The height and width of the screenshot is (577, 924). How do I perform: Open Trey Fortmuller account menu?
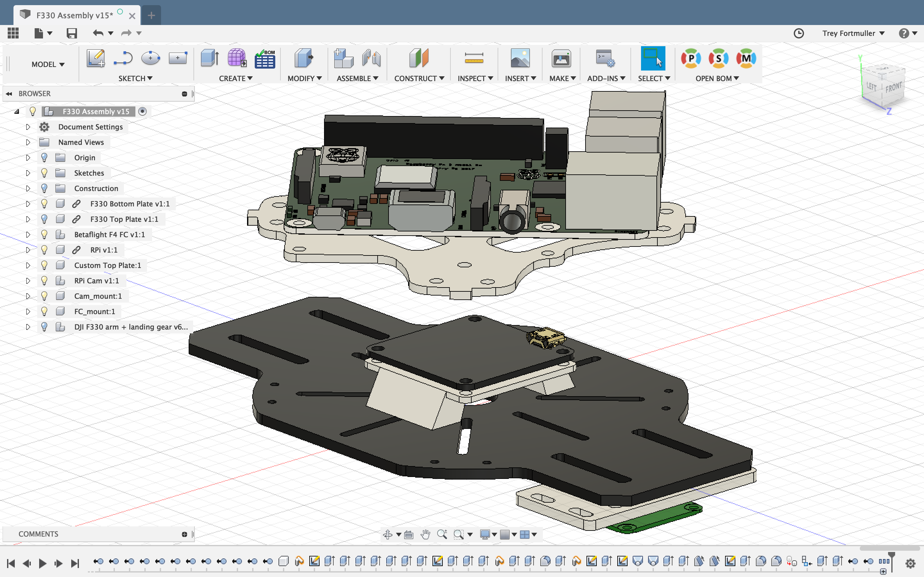[853, 33]
